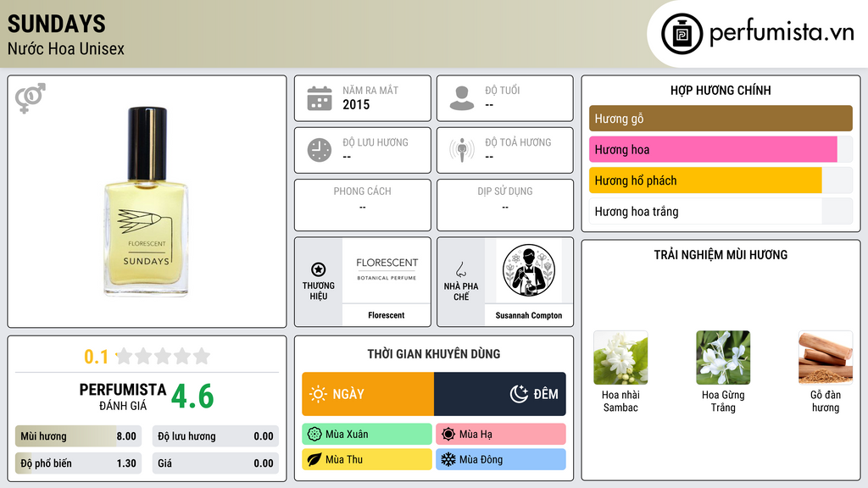Click the leaf icon next to Mùa Thu
Image resolution: width=868 pixels, height=488 pixels.
(314, 459)
